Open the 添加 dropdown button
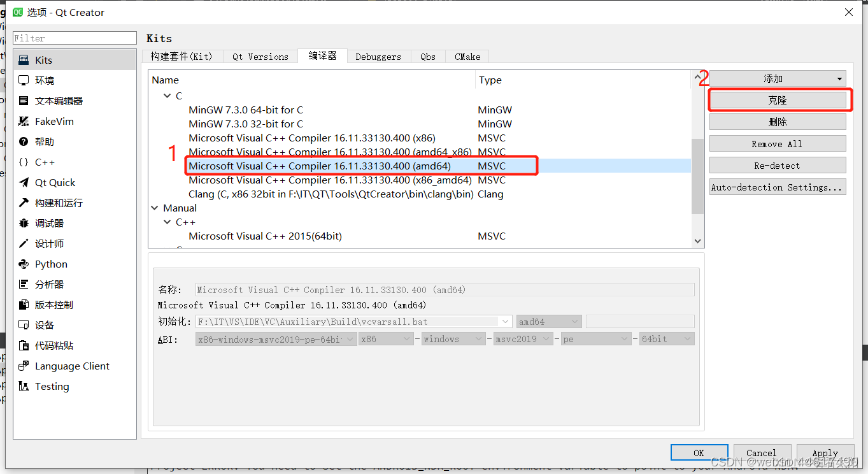The height and width of the screenshot is (474, 868). click(x=778, y=78)
